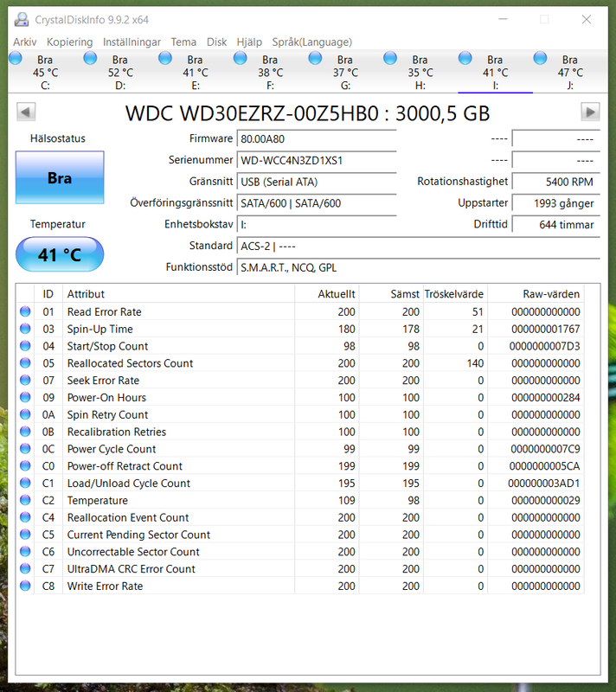Open the Disk menu
Screen dimensions: 616x692
tap(216, 42)
